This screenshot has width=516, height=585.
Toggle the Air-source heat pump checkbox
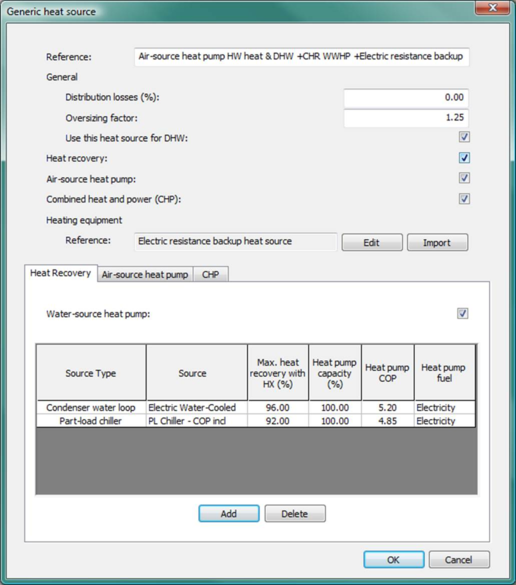[x=464, y=178]
